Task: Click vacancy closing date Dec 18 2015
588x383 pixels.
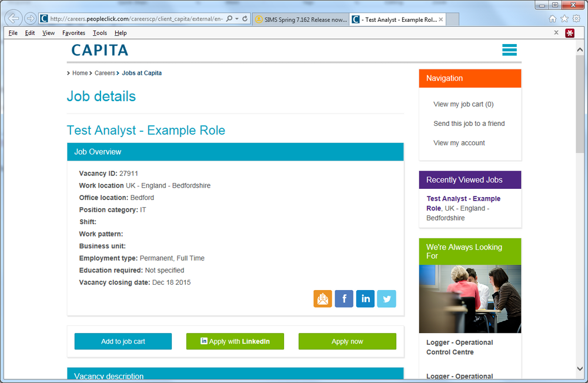Action: 171,282
